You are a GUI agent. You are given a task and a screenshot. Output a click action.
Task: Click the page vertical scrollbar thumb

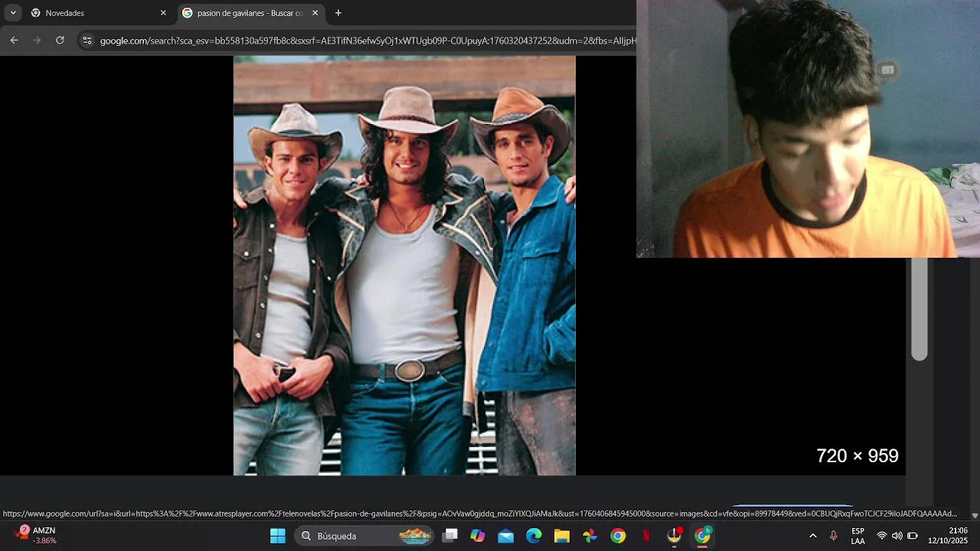click(920, 309)
